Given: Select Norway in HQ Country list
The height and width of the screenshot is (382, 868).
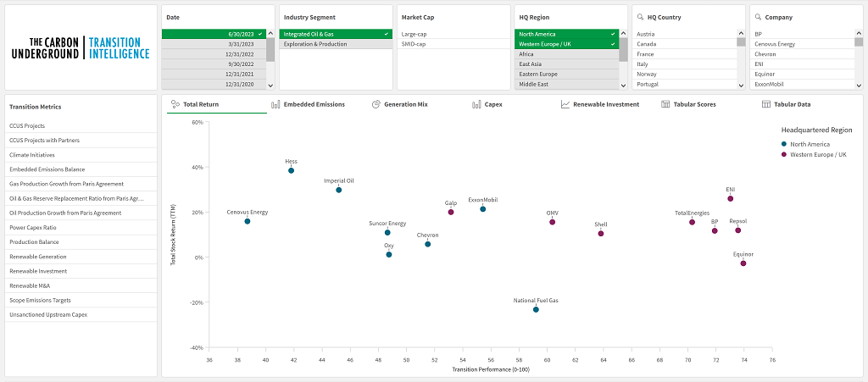Looking at the screenshot, I should coord(685,74).
